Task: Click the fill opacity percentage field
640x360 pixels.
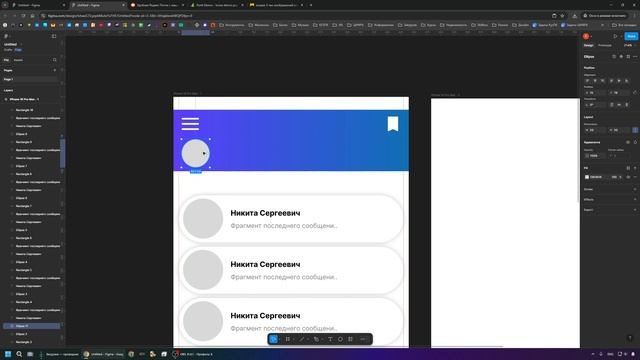Action: pyautogui.click(x=615, y=177)
